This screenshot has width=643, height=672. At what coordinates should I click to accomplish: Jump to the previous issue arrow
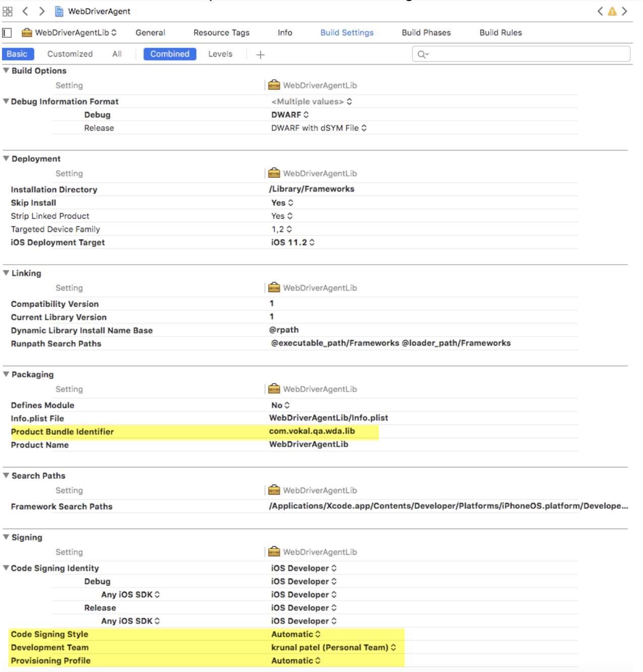point(600,11)
